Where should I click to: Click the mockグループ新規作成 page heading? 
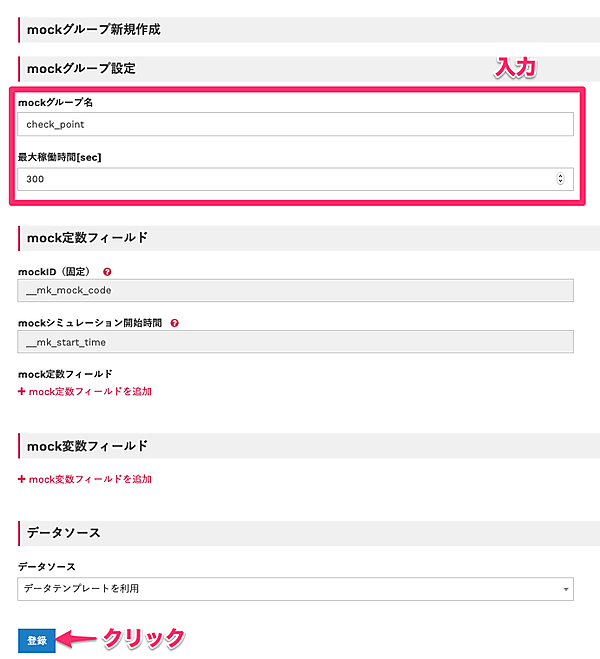(x=94, y=29)
